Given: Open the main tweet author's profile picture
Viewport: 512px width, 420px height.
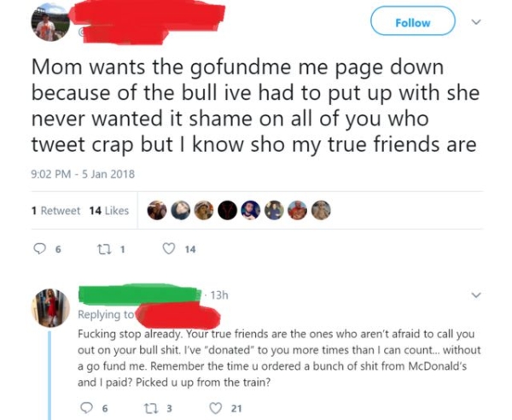Looking at the screenshot, I should coord(47,24).
